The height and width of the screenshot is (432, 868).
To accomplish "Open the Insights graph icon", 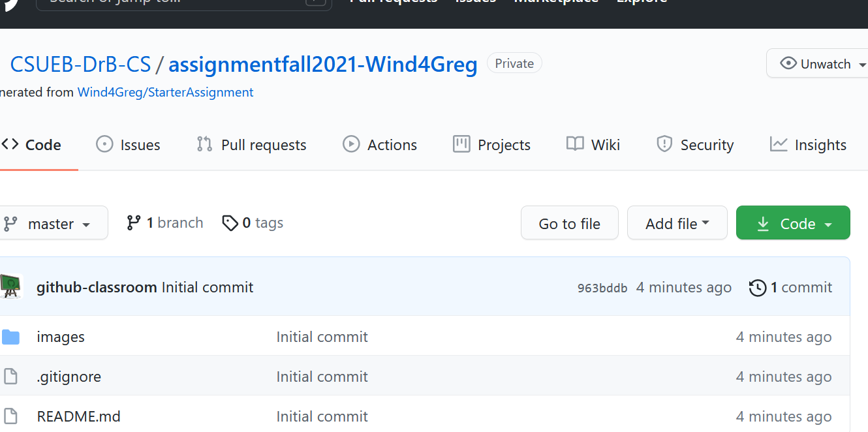I will coord(778,144).
